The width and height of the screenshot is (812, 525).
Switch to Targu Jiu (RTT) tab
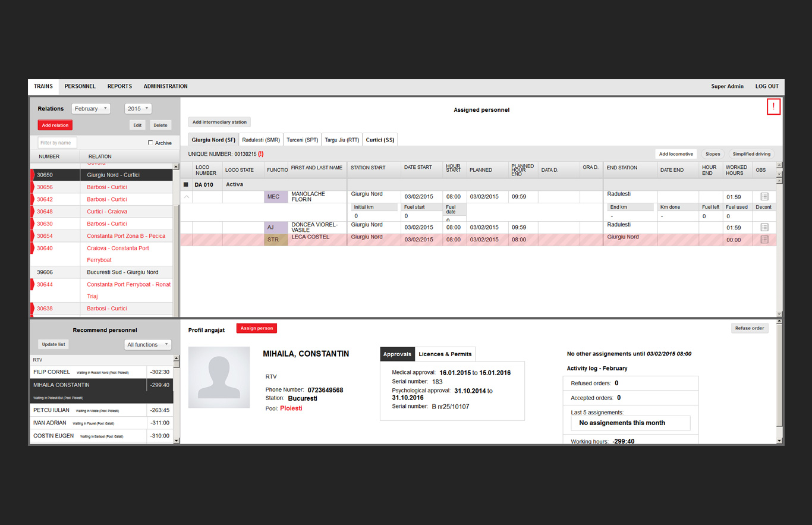tap(342, 140)
